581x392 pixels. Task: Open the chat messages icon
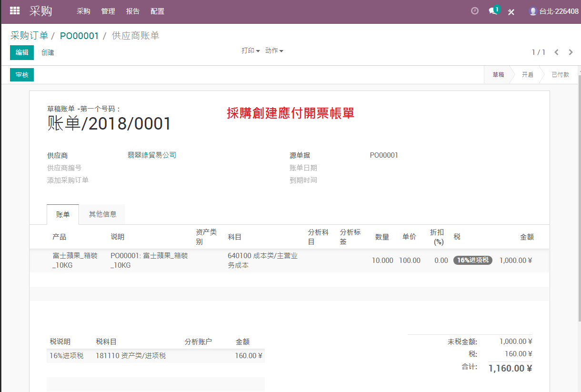[x=494, y=10]
